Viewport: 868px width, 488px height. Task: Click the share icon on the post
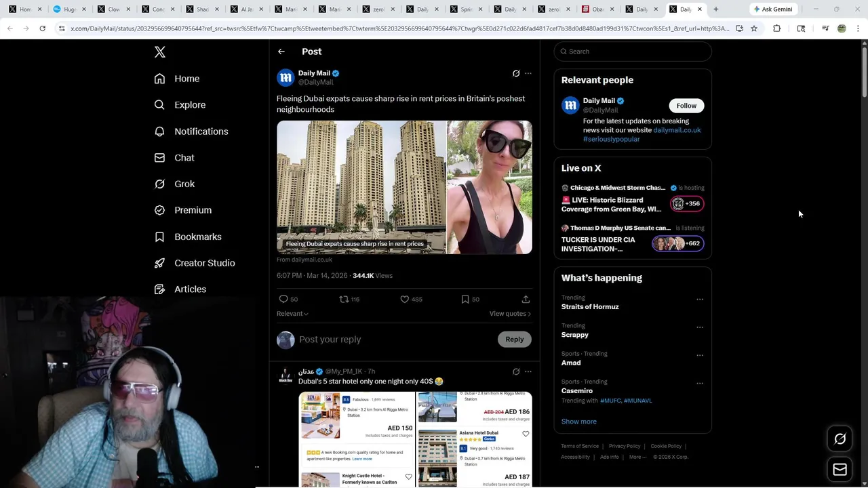tap(526, 299)
